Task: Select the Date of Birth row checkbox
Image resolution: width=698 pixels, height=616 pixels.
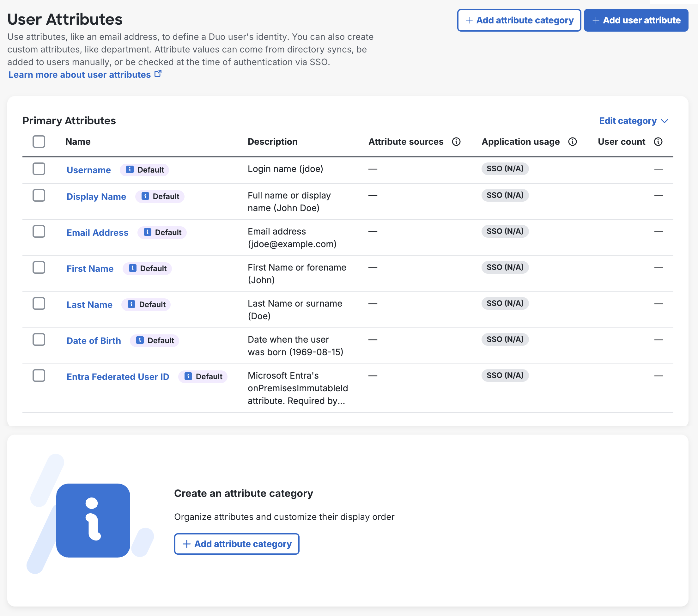Action: pyautogui.click(x=39, y=339)
